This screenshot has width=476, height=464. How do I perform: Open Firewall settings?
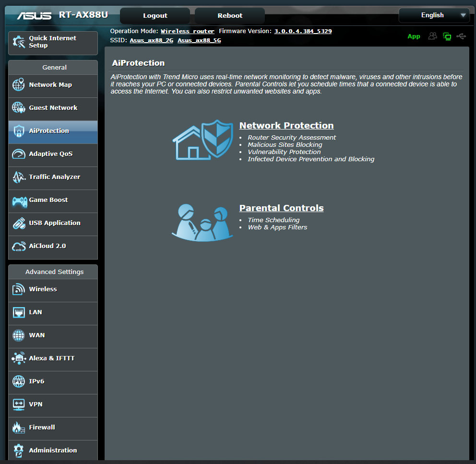(x=53, y=429)
